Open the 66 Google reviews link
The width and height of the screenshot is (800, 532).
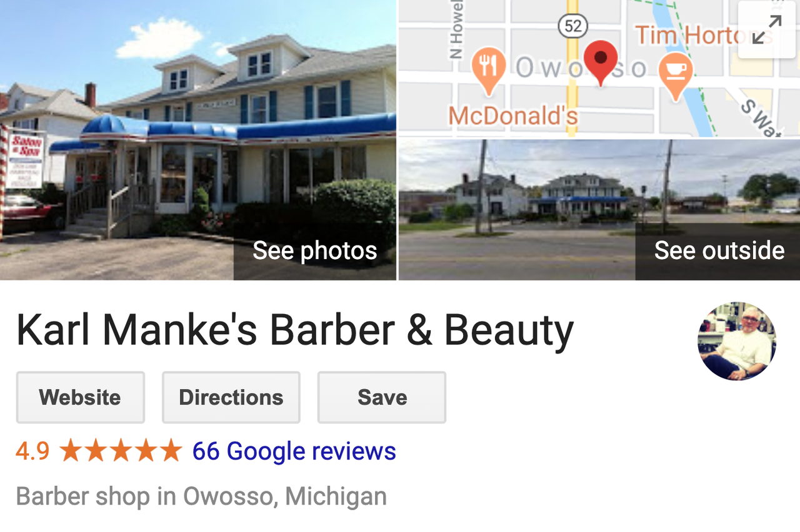[294, 451]
